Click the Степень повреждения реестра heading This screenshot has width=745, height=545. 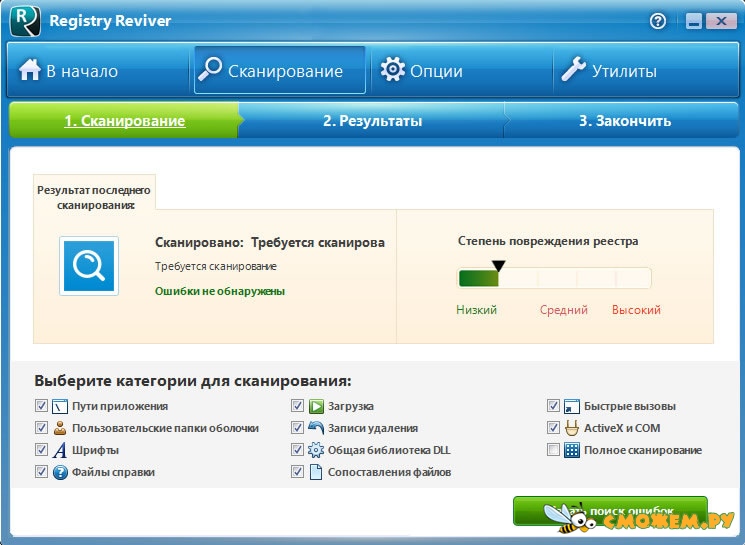click(548, 241)
